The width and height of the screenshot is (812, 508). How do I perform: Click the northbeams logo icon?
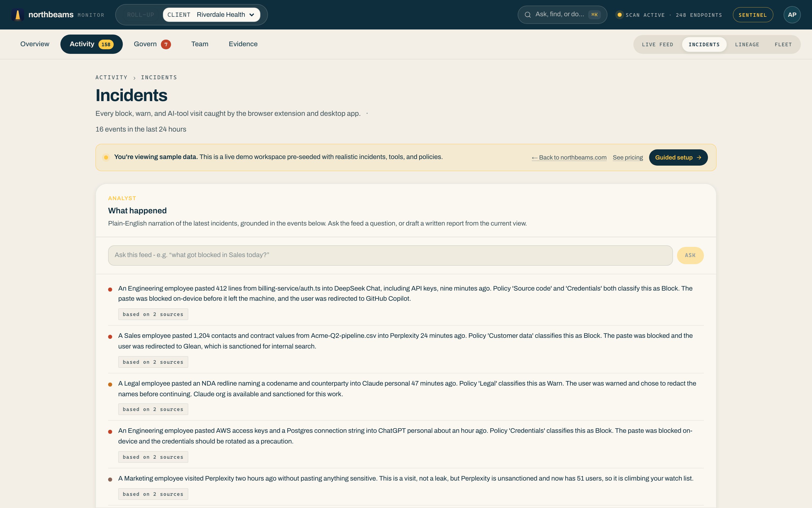(18, 15)
